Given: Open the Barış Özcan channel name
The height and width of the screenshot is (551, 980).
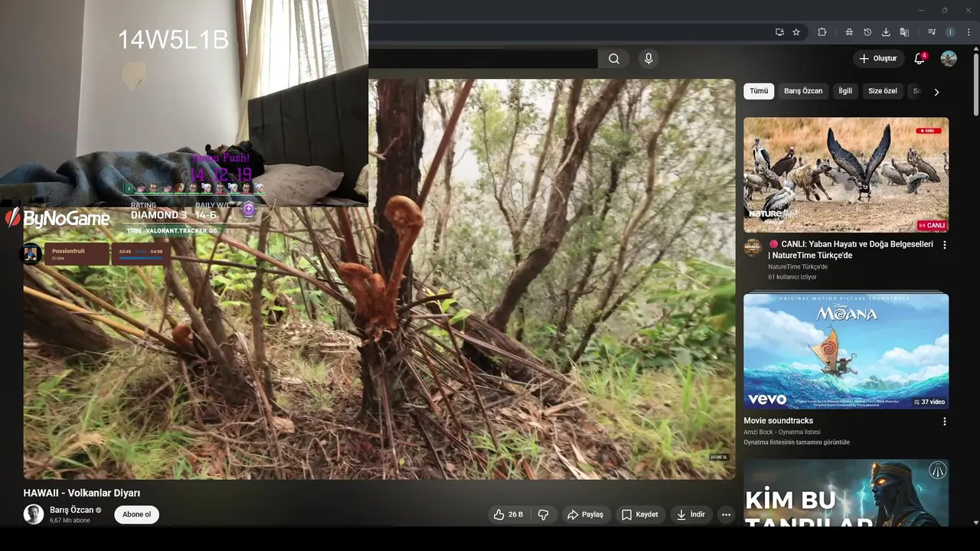Looking at the screenshot, I should 71,510.
